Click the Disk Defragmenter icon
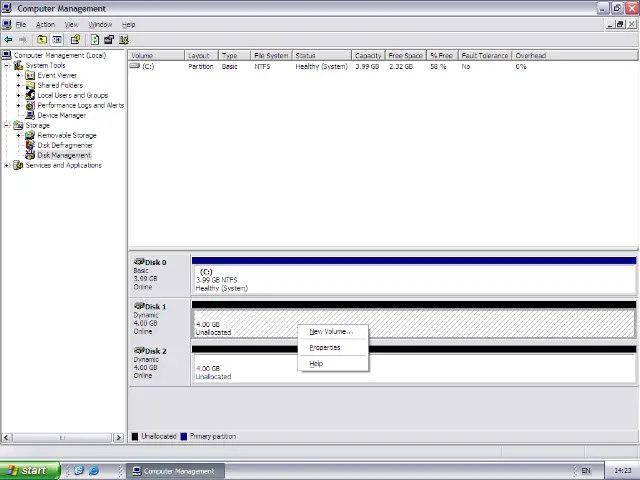This screenshot has height=480, width=640. pyautogui.click(x=30, y=145)
